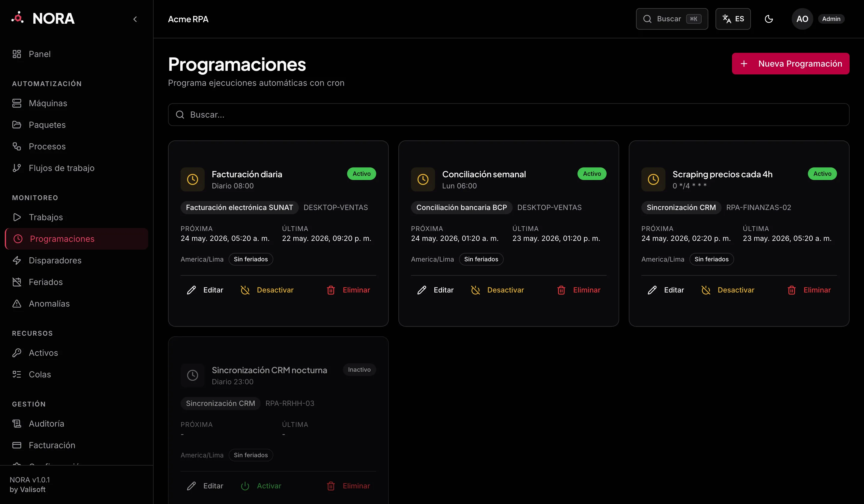Deactivate the Scraping precios cada 4h schedule

[x=727, y=290]
